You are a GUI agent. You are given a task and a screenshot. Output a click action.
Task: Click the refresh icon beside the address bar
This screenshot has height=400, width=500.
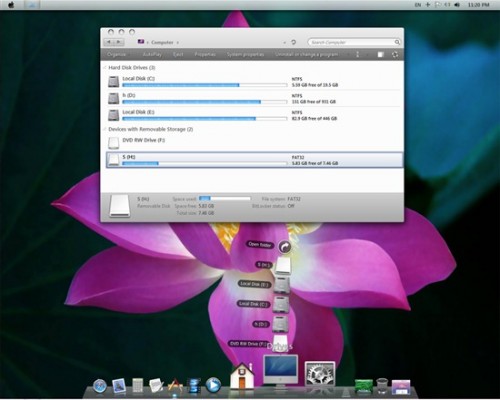click(x=293, y=42)
